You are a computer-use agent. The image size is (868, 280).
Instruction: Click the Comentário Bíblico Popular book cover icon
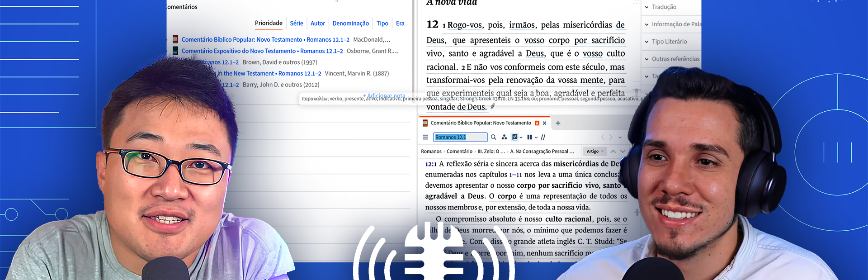(175, 39)
